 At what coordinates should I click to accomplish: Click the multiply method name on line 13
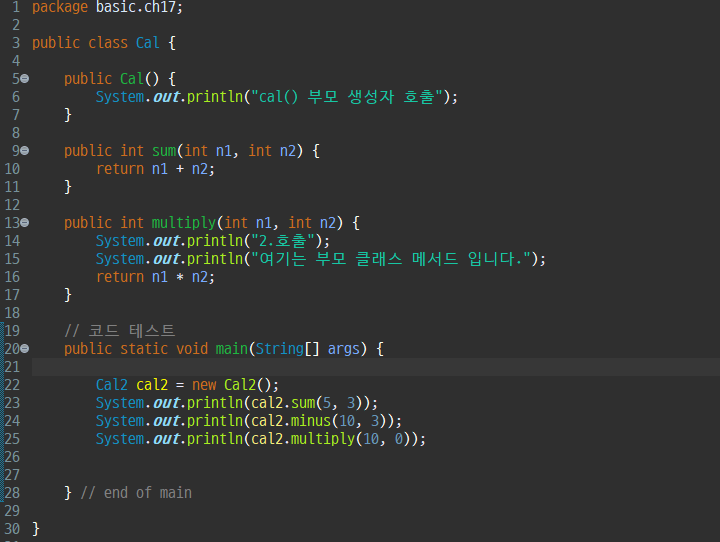coord(184,223)
